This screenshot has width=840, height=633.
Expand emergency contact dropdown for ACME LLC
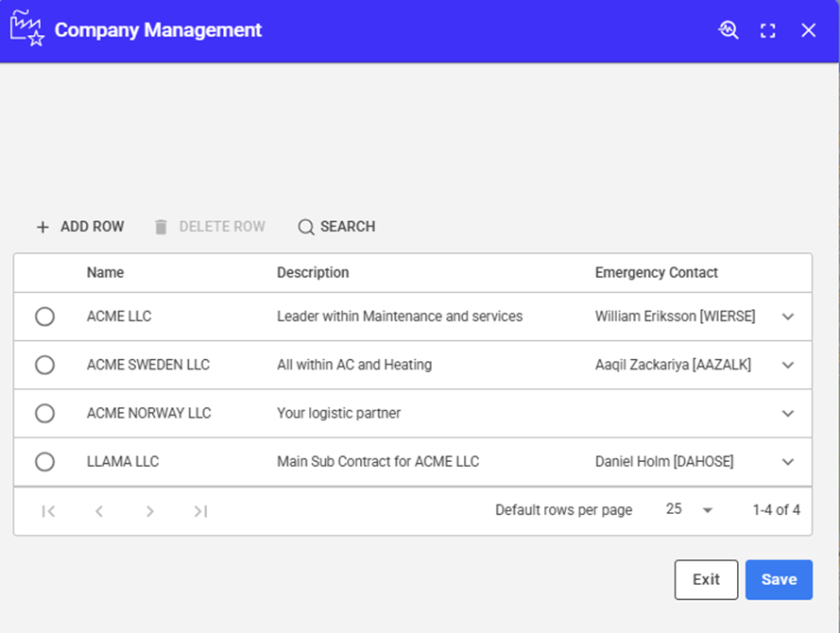coord(788,316)
